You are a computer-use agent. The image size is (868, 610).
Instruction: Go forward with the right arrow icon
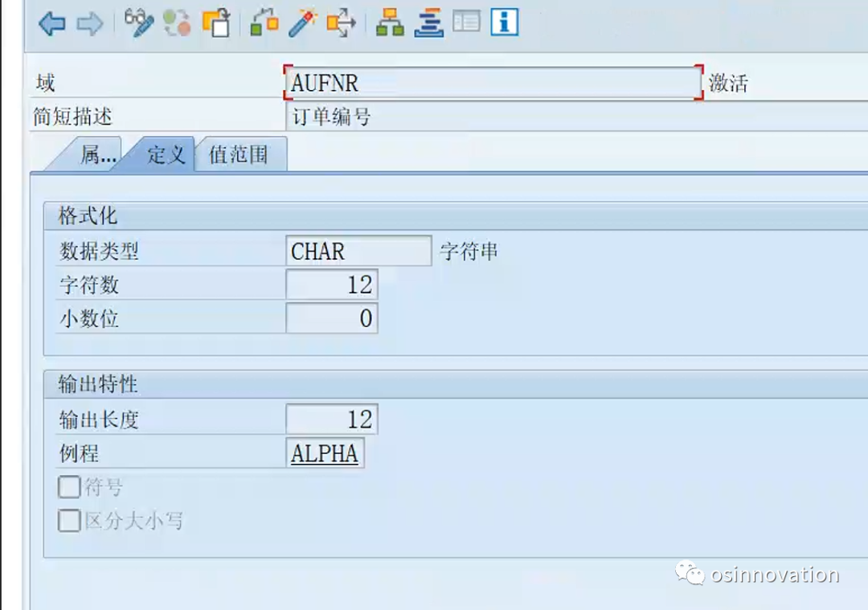(x=90, y=23)
